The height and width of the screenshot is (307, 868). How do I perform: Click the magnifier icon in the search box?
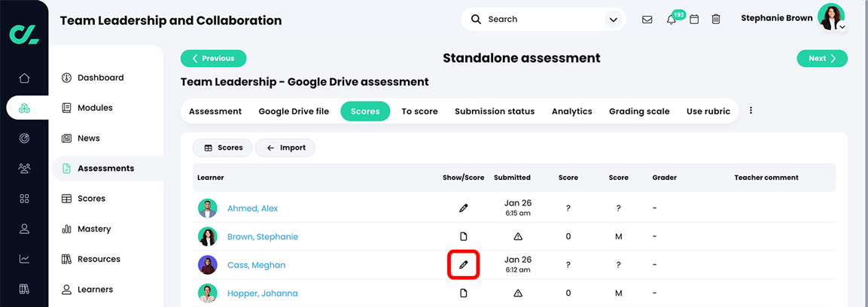(x=476, y=20)
